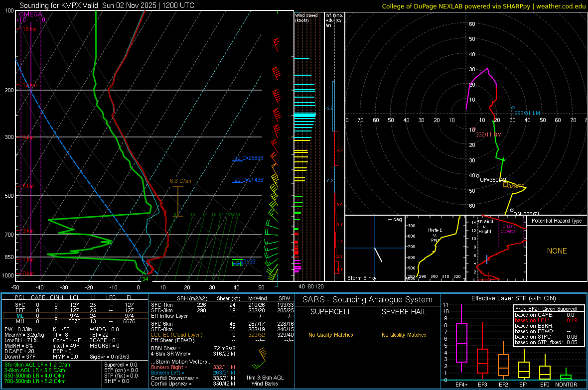Screen dimensions: 588x390
Task: Click the Storm Slinky panel label
Action: pos(361,278)
